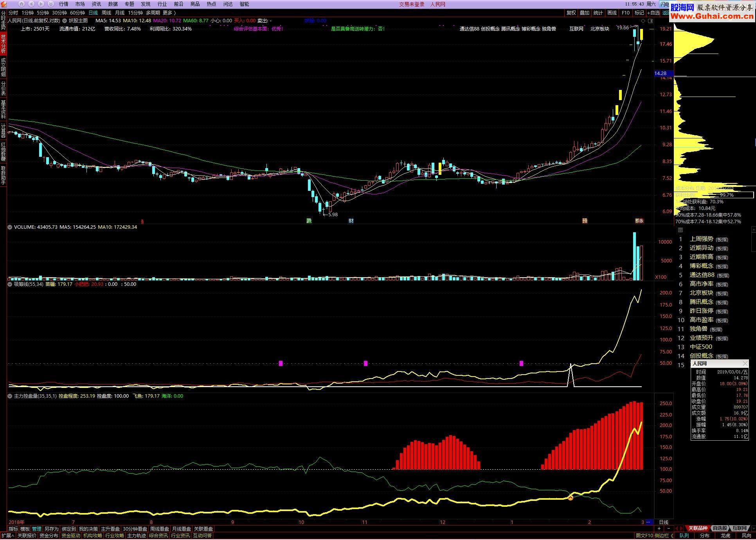Open the 日线 period selector at the bottom right
This screenshot has width=756, height=540.
click(x=664, y=522)
